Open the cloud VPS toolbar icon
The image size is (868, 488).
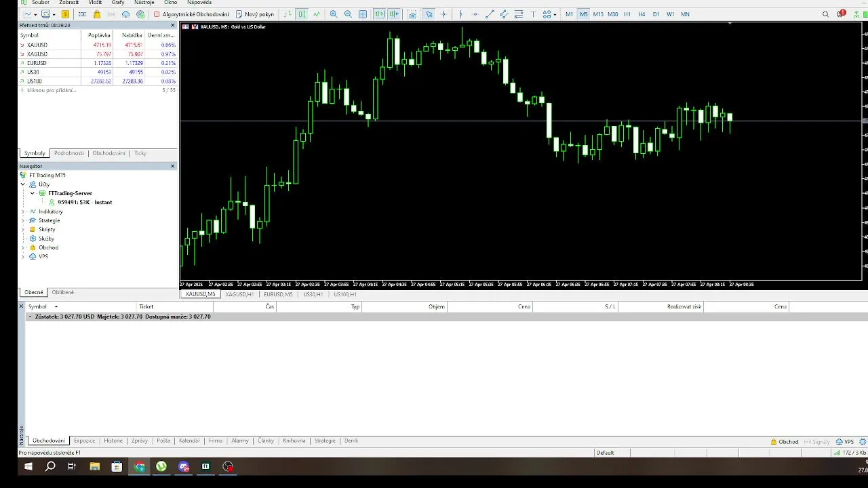[x=125, y=14]
